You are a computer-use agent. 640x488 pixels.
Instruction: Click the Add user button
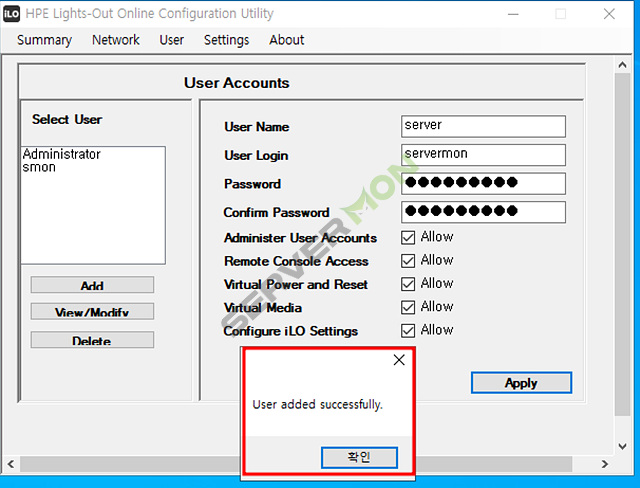92,285
